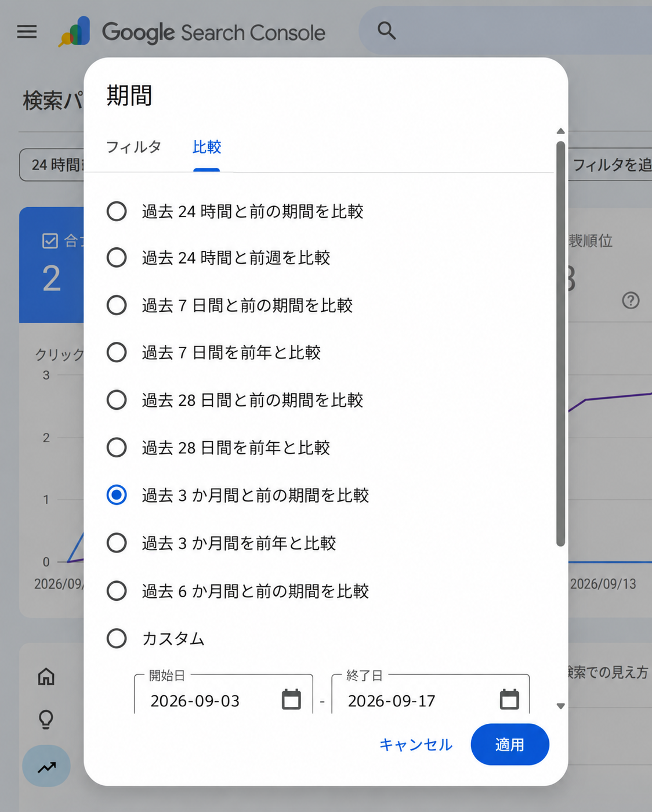
Task: Open the performance trend icon
Action: (x=46, y=766)
